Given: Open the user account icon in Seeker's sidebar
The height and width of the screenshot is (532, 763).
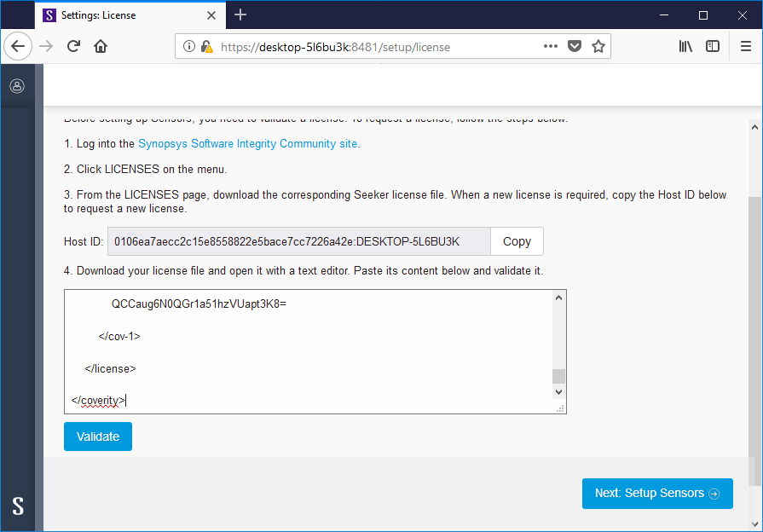Looking at the screenshot, I should pos(17,85).
